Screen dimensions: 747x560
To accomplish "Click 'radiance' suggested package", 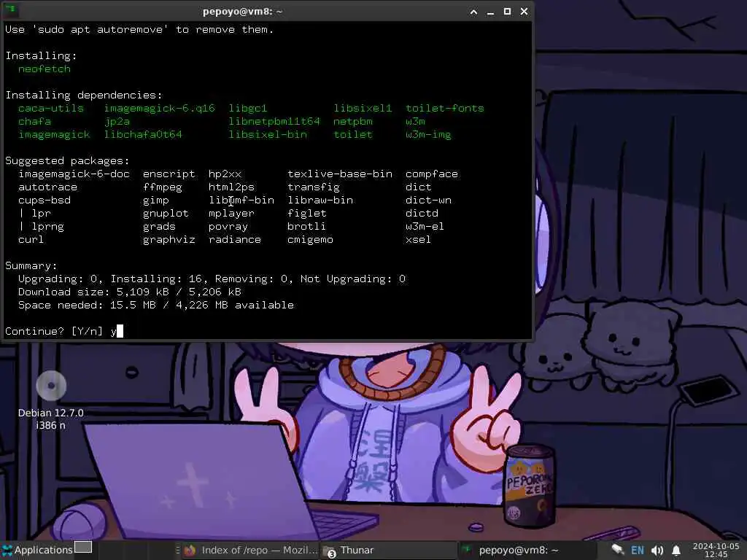I will pos(235,239).
